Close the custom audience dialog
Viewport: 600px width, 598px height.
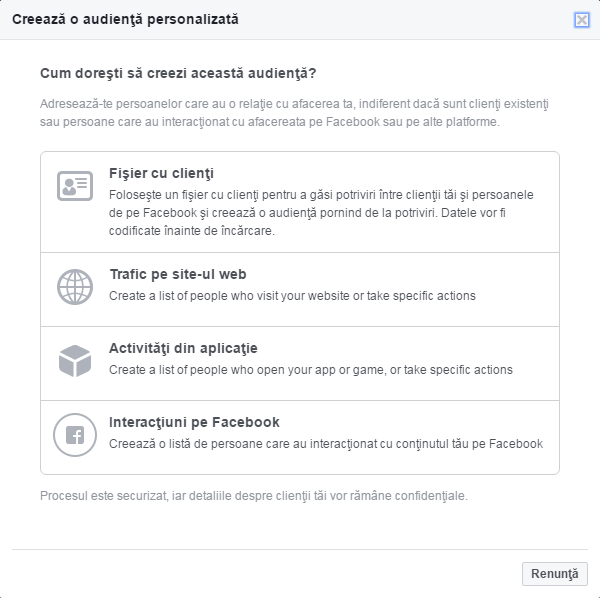(x=581, y=20)
